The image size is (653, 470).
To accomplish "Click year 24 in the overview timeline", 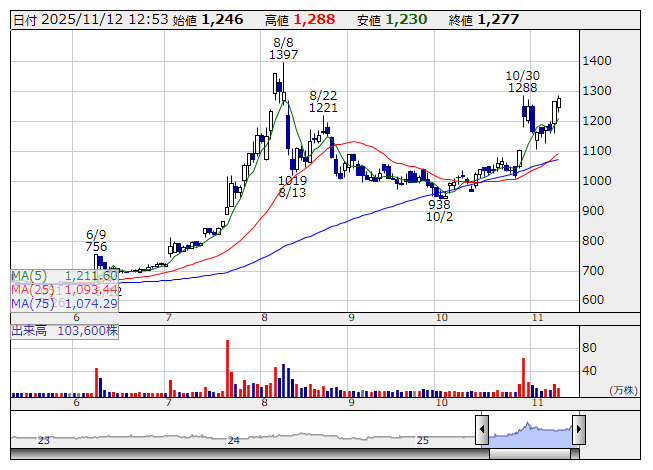I will click(233, 440).
